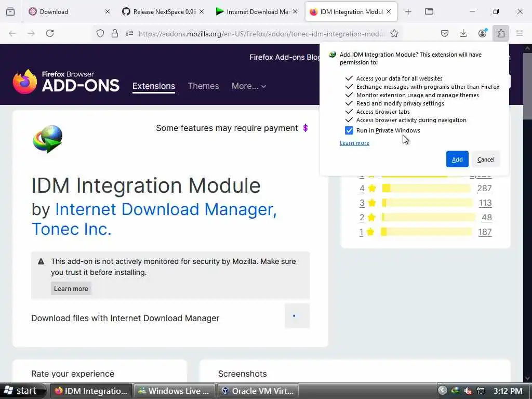Viewport: 532px width, 399px height.
Task: Click the IDM add-on globe icon
Action: click(x=48, y=139)
